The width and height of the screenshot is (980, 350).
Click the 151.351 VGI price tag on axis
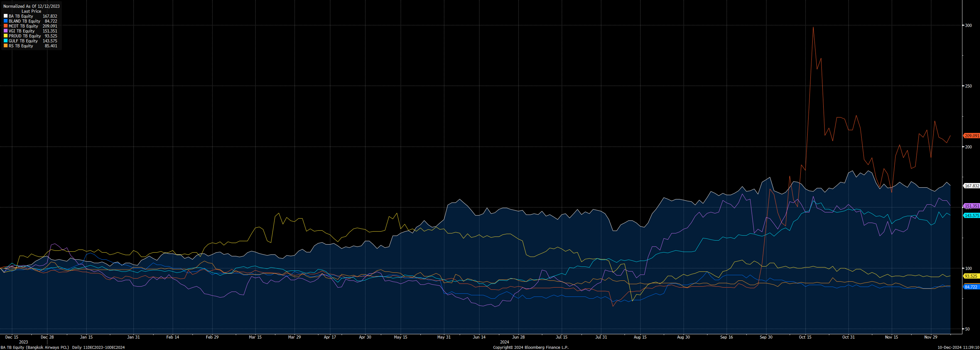tap(971, 206)
